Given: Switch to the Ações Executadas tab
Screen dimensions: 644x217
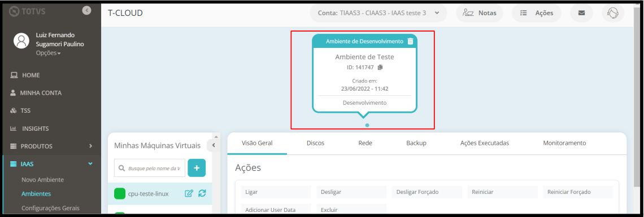Looking at the screenshot, I should 485,143.
